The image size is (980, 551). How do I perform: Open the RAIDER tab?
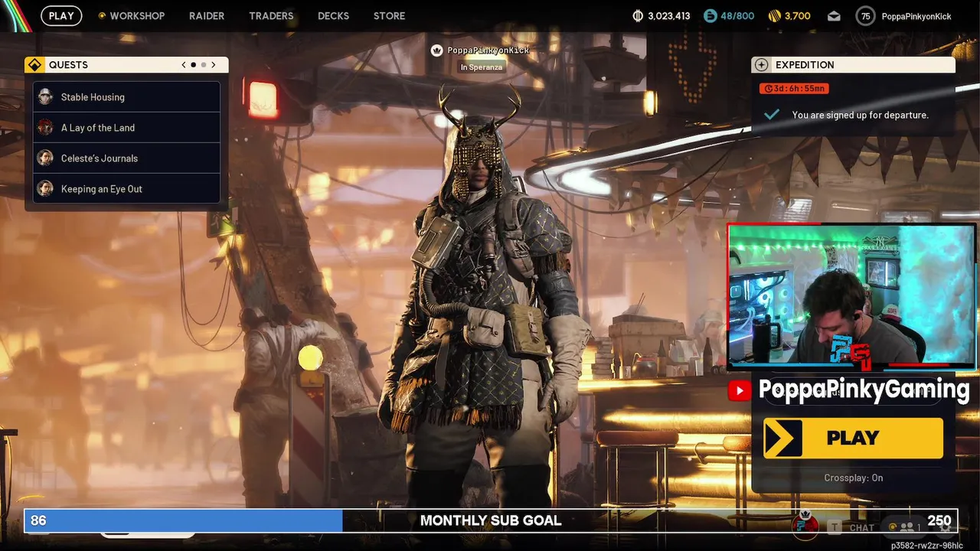click(x=207, y=16)
